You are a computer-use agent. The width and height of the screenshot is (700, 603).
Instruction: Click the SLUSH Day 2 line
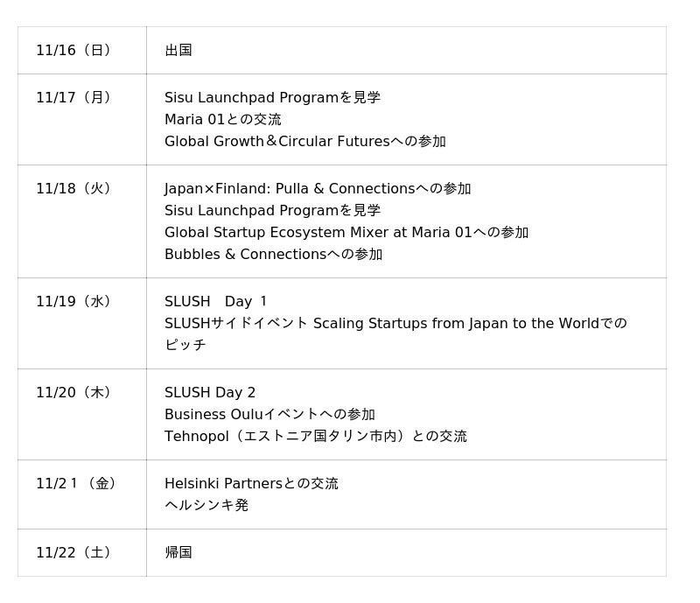point(210,393)
